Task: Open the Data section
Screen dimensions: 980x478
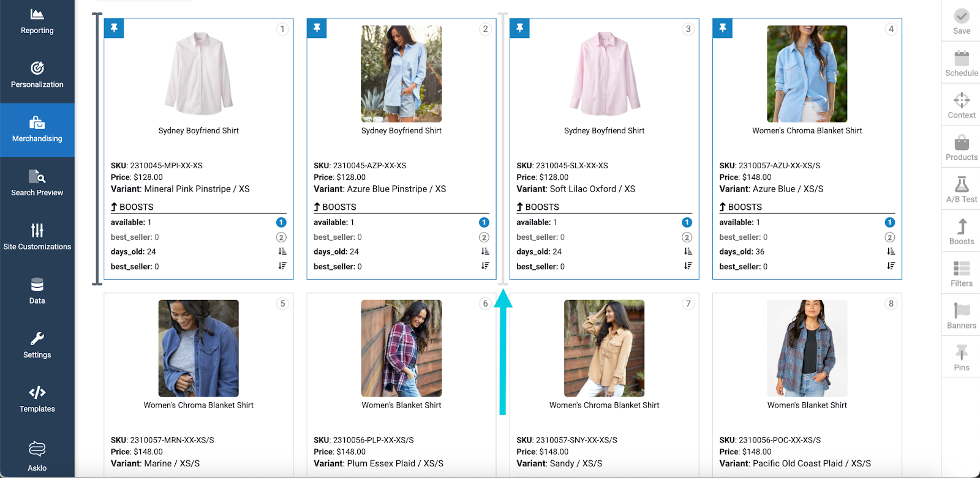Action: tap(37, 291)
